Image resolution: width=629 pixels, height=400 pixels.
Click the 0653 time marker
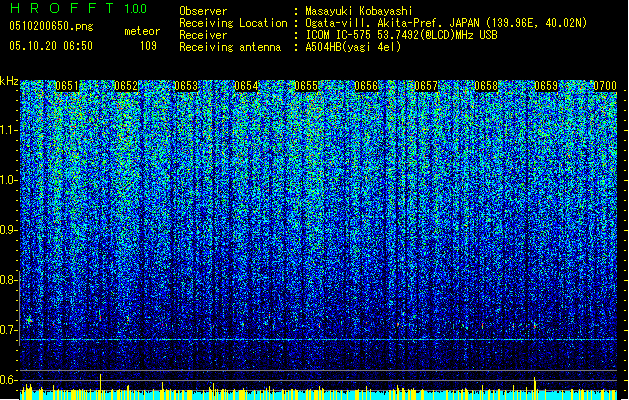coord(186,86)
